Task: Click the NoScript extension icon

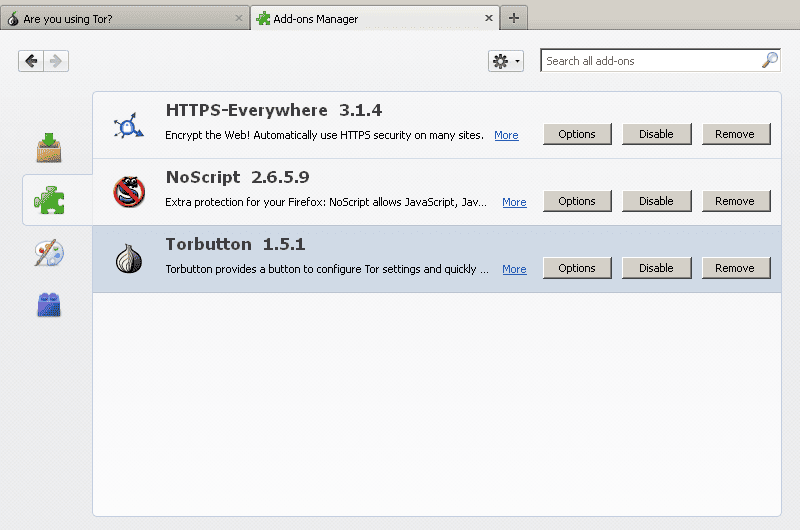Action: [x=128, y=192]
